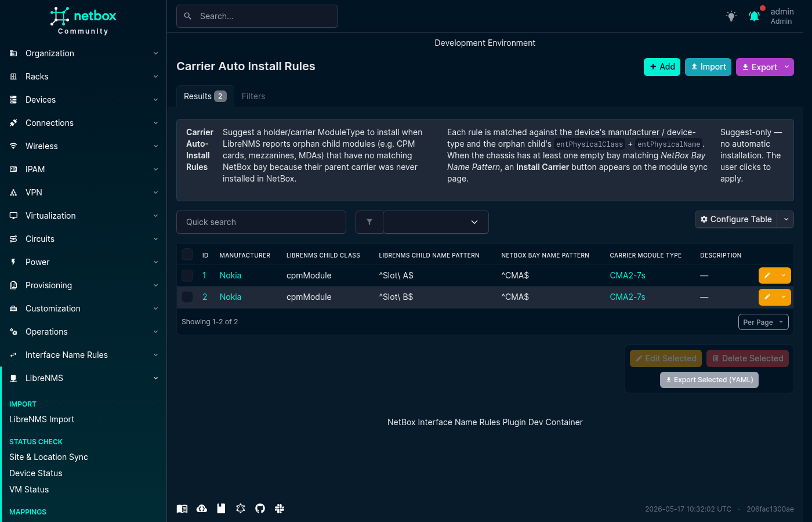Click the Organization sidebar icon
This screenshot has width=812, height=522.
pos(13,53)
